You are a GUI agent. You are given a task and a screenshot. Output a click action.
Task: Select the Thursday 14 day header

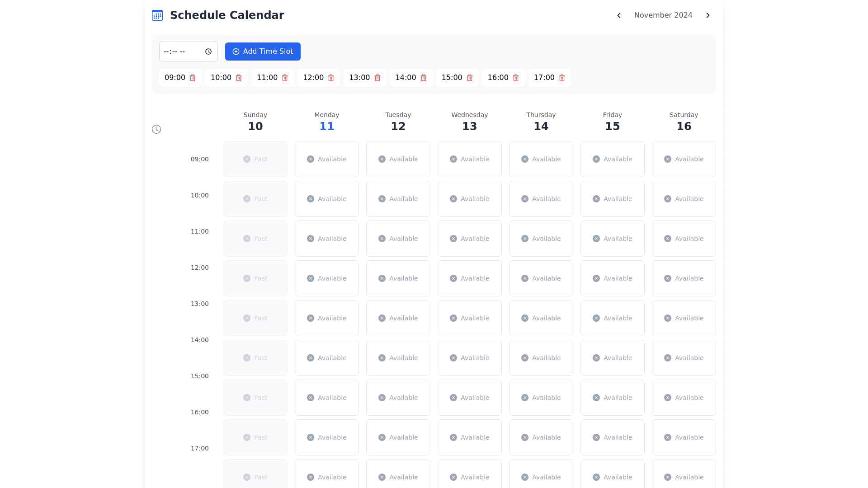tap(541, 122)
